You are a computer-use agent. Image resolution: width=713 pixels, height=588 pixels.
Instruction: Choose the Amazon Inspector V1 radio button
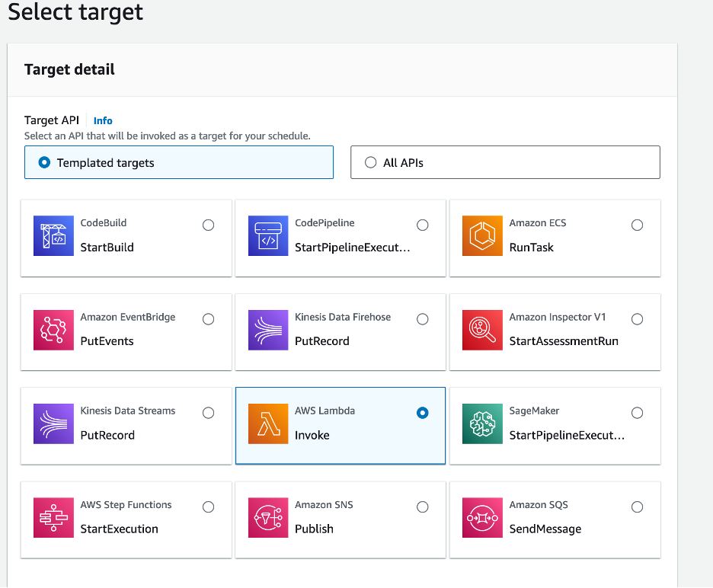point(637,319)
